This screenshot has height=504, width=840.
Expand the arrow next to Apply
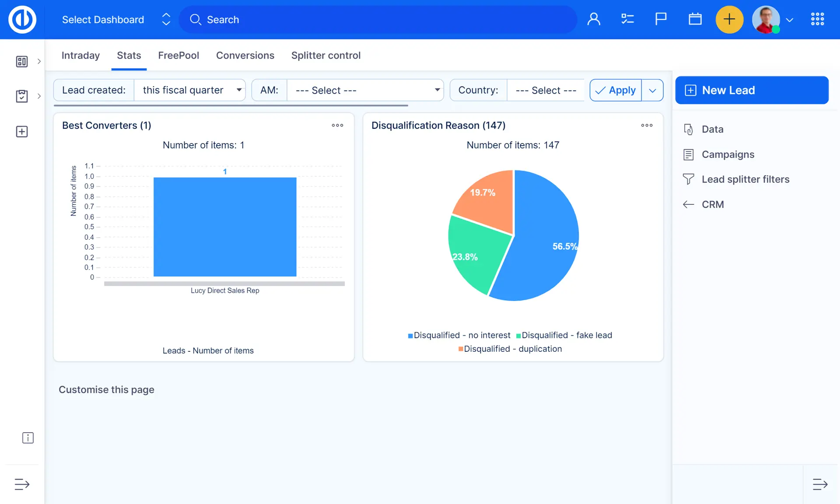tap(652, 90)
